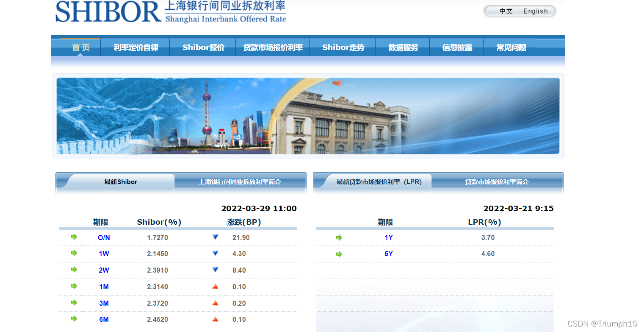Open the 2W term link
This screenshot has width=644, height=332.
click(x=104, y=270)
